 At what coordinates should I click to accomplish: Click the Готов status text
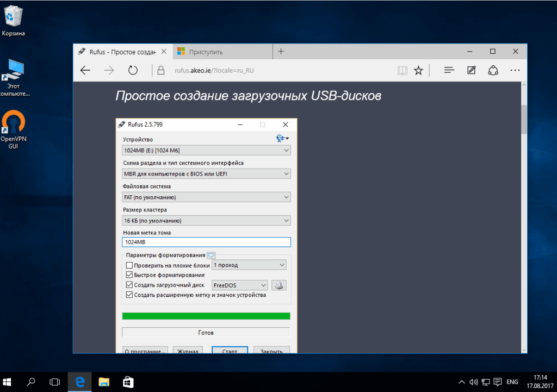[x=206, y=333]
